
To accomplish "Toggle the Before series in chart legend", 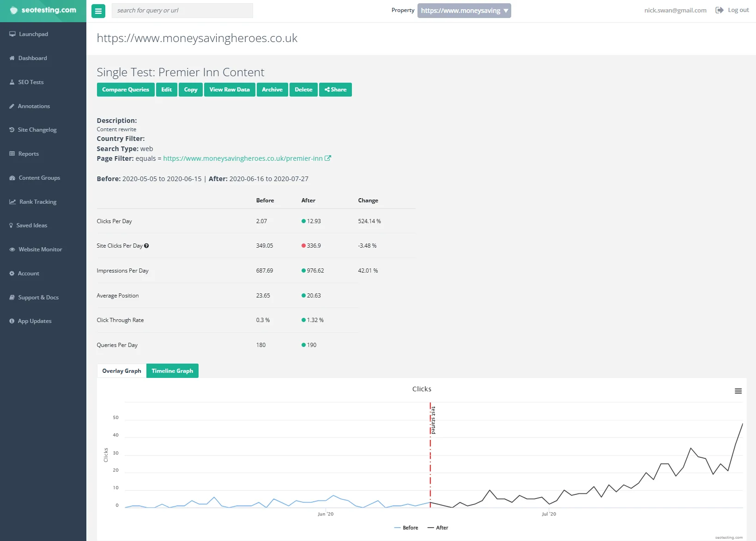I will 406,528.
